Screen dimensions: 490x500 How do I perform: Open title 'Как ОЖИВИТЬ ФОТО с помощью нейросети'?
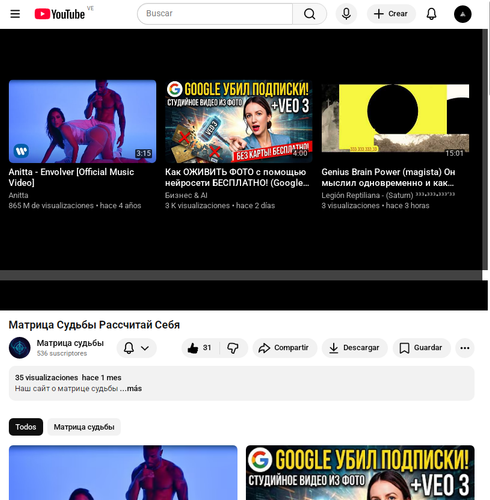tap(237, 177)
